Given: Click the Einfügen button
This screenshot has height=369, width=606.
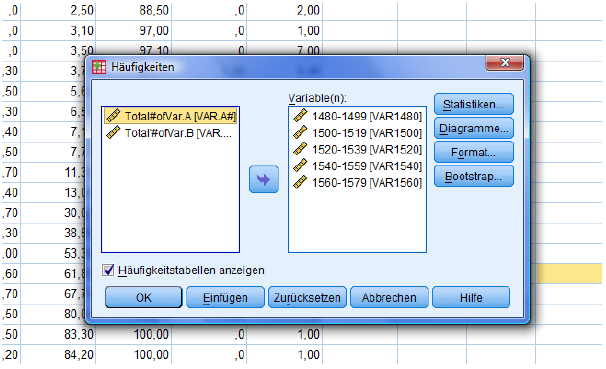Looking at the screenshot, I should (x=225, y=298).
